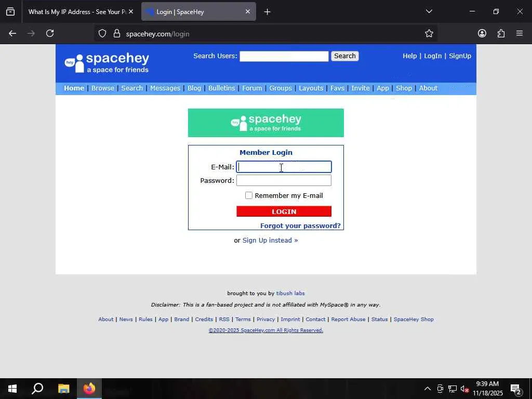The image size is (532, 399).
Task: Click the padlock site info icon
Action: point(117,34)
